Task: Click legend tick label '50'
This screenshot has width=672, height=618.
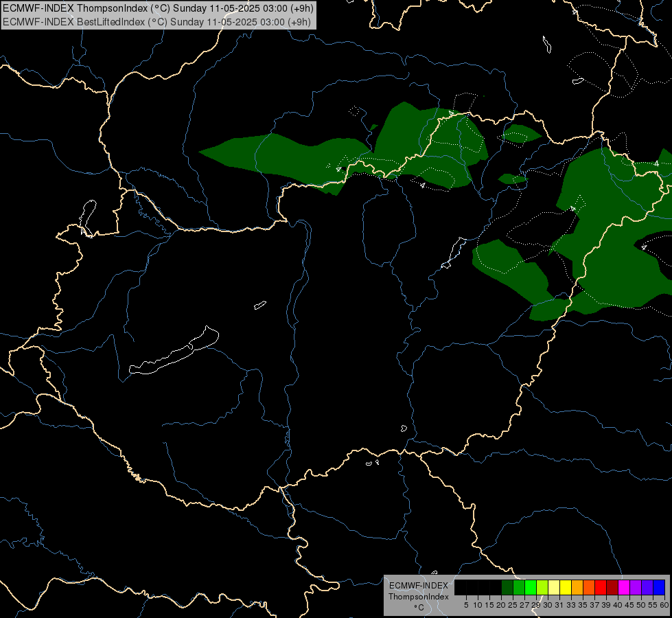Action: pos(640,605)
